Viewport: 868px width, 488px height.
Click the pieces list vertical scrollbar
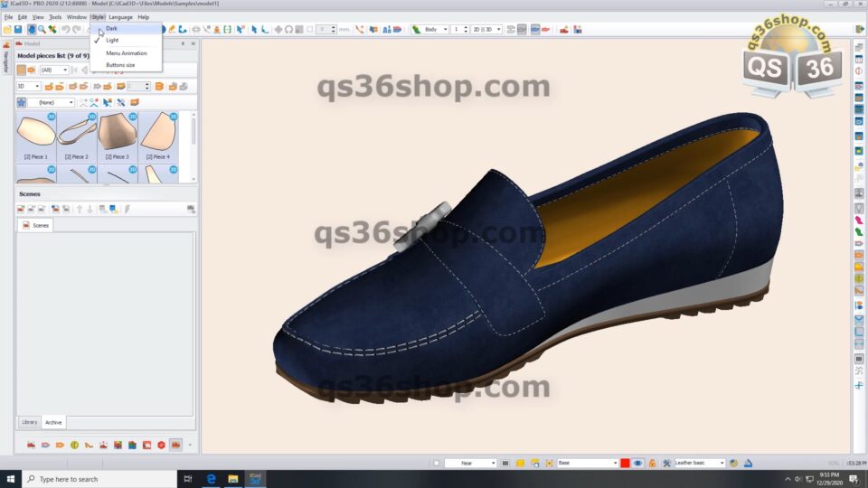(x=193, y=146)
